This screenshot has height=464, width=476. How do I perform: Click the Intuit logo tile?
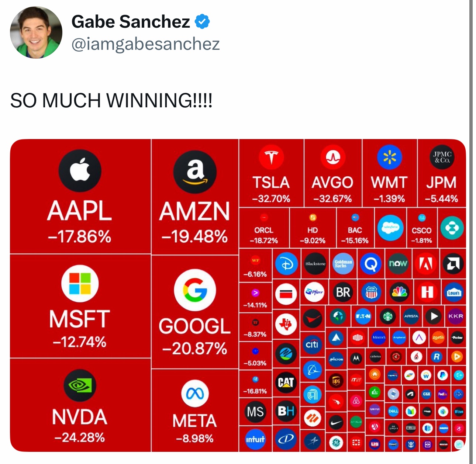click(255, 439)
